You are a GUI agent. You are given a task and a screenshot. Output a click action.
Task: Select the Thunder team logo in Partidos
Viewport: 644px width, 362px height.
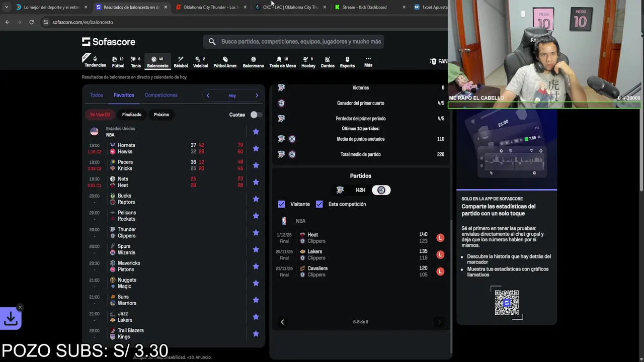(x=340, y=190)
